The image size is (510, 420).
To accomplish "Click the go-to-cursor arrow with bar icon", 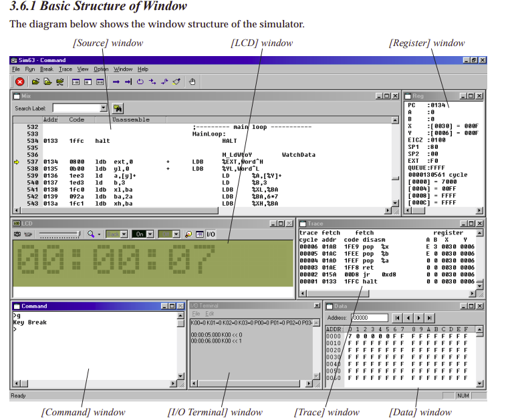I will tap(128, 82).
